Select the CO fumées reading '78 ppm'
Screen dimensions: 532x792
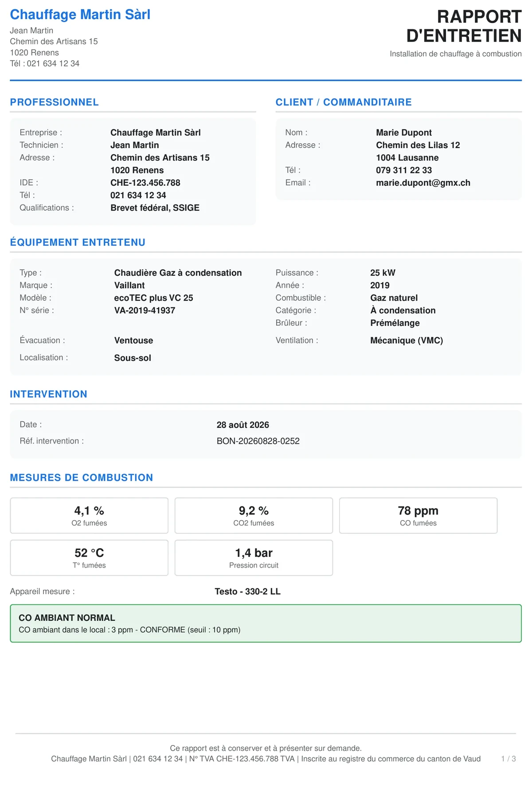[419, 511]
